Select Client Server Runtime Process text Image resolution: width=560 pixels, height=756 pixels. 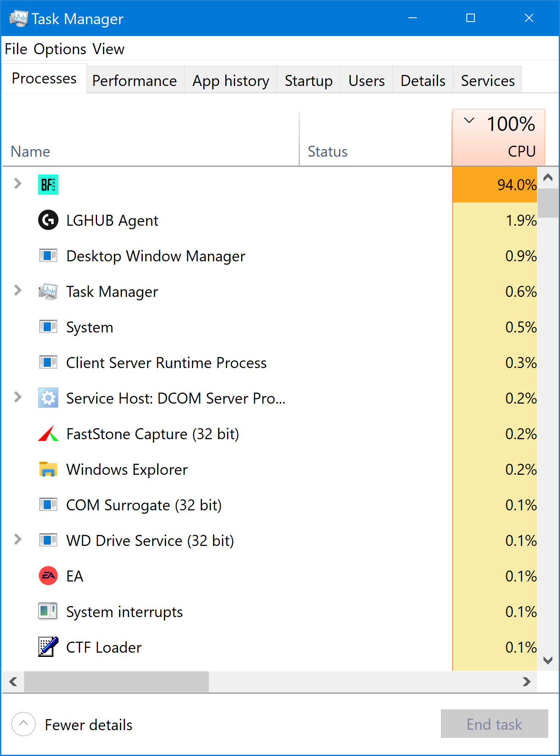point(166,363)
